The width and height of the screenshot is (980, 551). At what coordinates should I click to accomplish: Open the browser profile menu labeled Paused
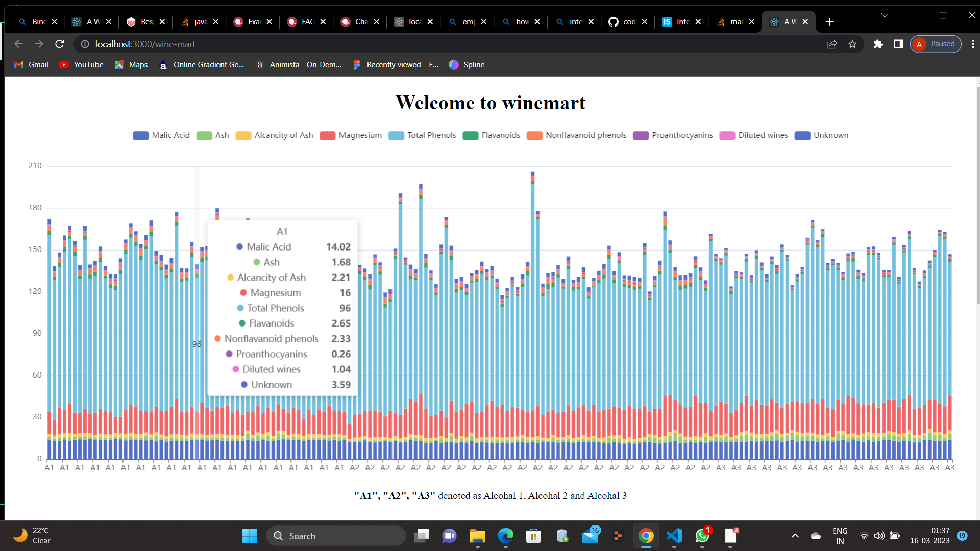point(936,44)
